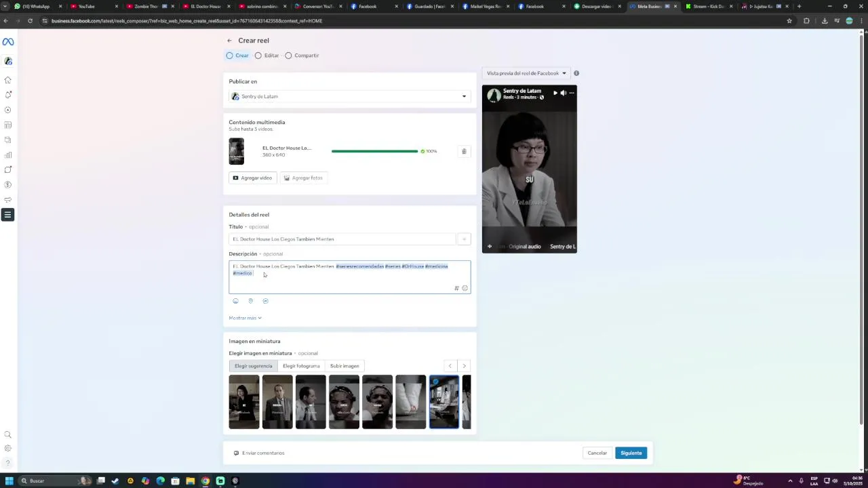868x488 pixels.
Task: Open three-dot menu in reel preview
Action: (572, 93)
